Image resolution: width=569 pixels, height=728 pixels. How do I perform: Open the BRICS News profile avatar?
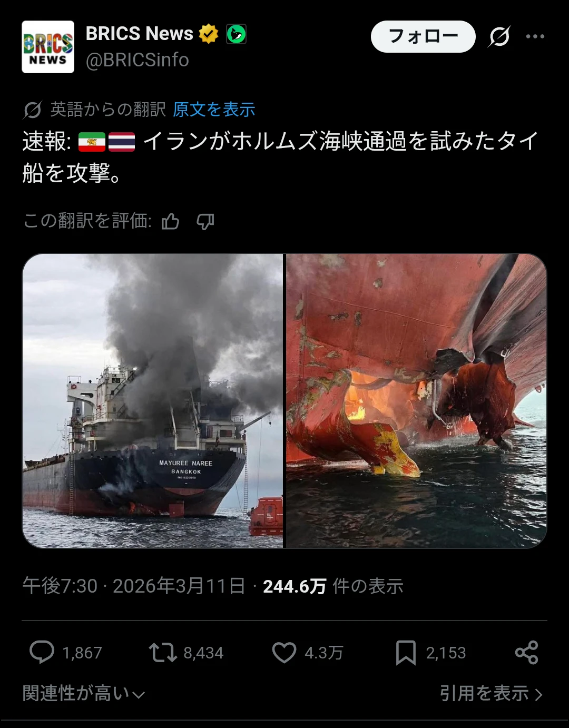coord(48,47)
